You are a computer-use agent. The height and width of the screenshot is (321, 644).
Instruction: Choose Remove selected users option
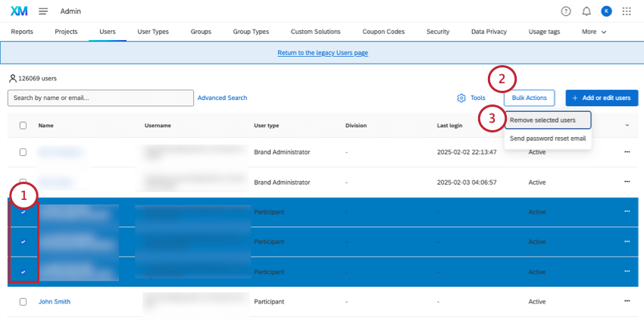[542, 120]
